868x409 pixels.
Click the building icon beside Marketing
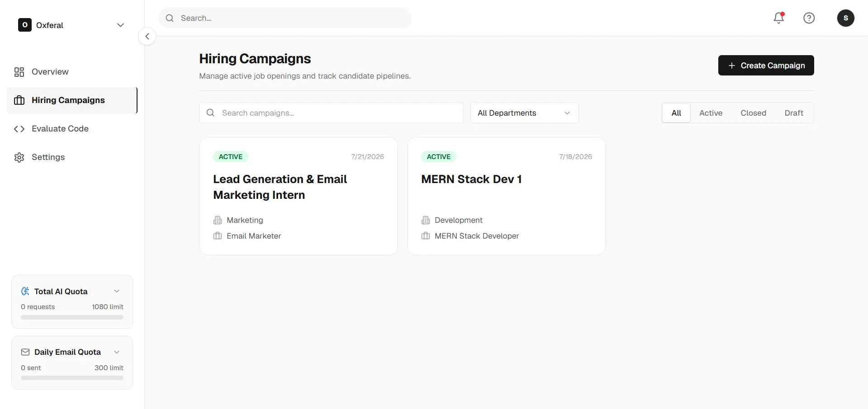click(218, 220)
